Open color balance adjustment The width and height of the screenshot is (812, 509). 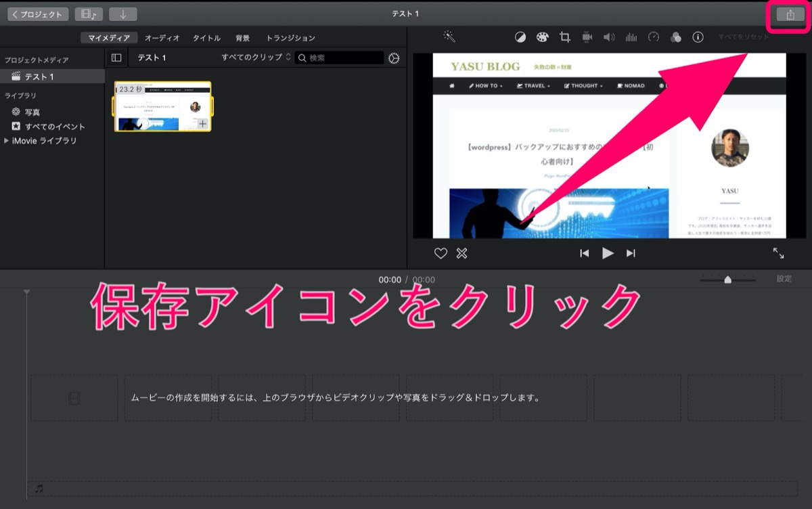[x=520, y=37]
